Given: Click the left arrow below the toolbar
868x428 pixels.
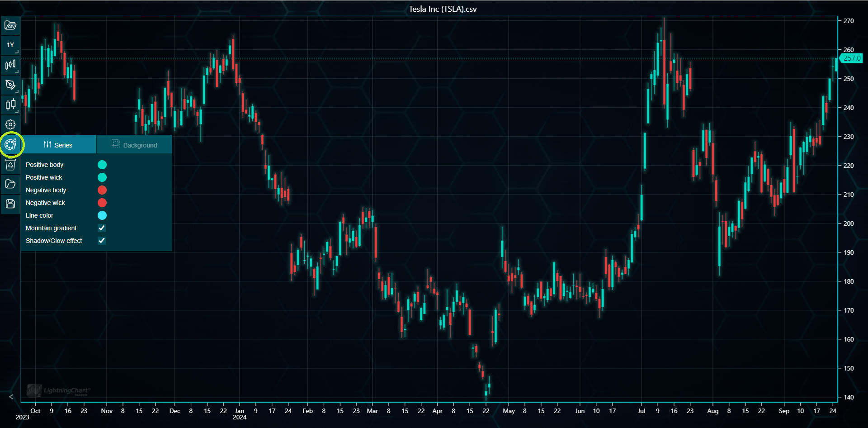Looking at the screenshot, I should pos(11,397).
